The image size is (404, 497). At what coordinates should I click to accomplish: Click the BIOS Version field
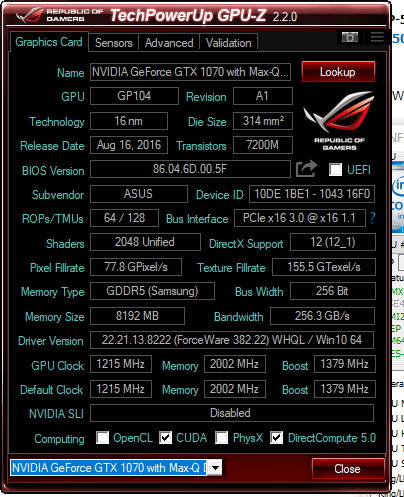tap(190, 169)
